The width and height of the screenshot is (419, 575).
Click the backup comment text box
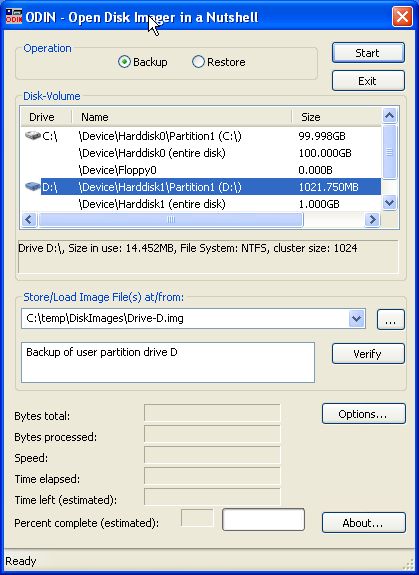point(168,362)
